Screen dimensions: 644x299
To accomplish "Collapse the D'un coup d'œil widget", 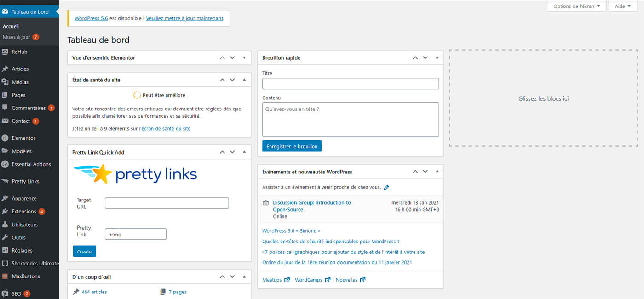I will tap(244, 277).
